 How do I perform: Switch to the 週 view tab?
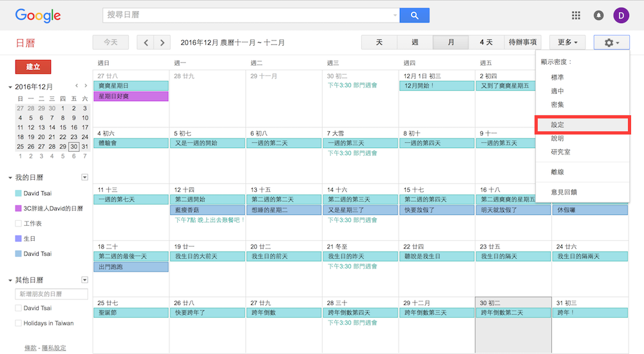tap(415, 42)
